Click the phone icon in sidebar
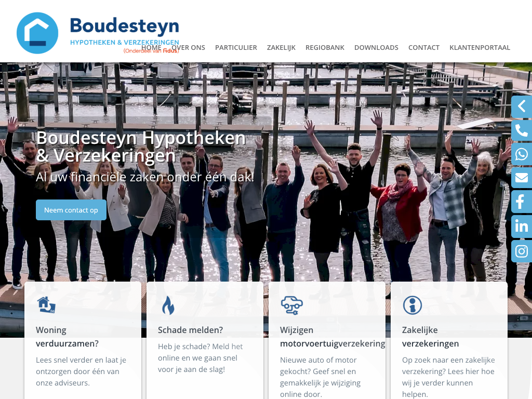The height and width of the screenshot is (399, 532). click(522, 130)
